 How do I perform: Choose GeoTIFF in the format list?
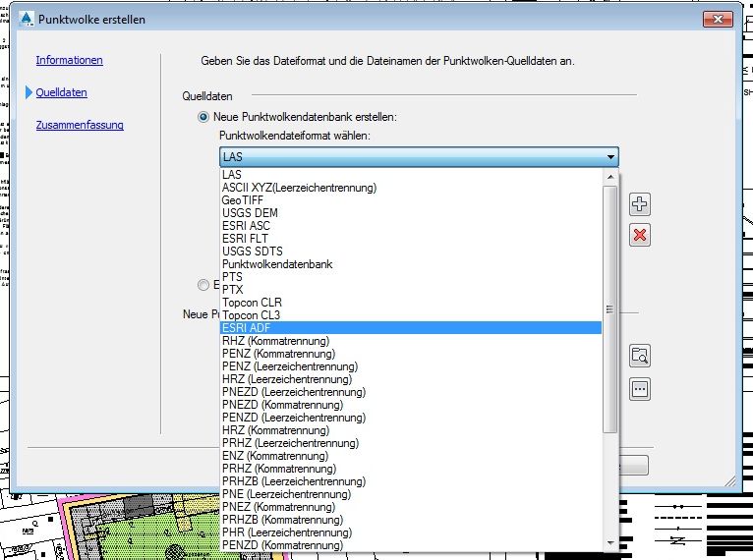click(x=411, y=200)
